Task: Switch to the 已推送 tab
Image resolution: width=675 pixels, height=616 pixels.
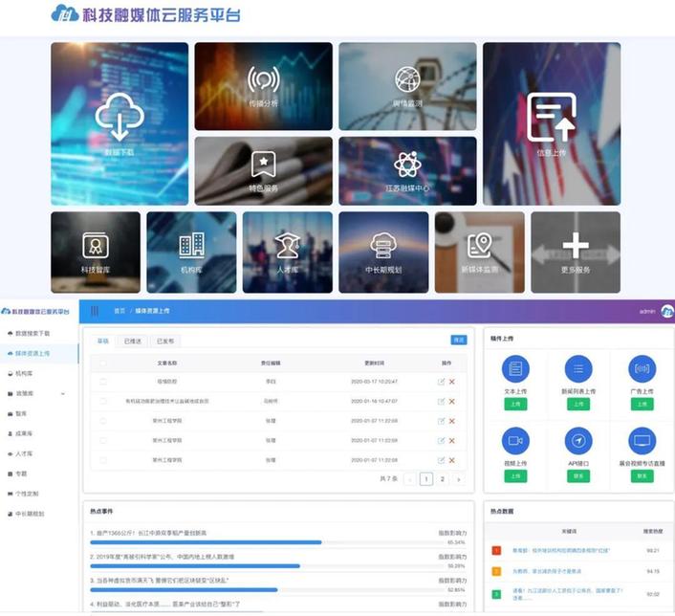Action: (x=133, y=341)
